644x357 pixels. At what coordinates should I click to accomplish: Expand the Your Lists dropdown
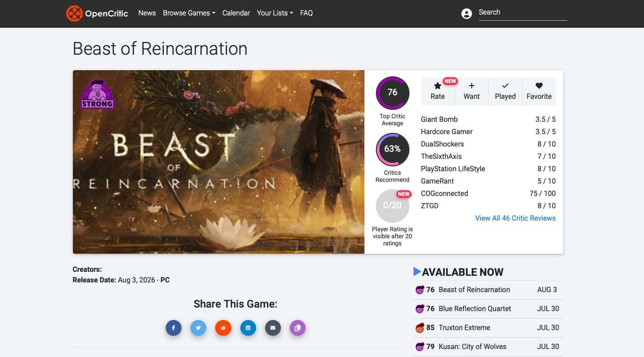(275, 13)
